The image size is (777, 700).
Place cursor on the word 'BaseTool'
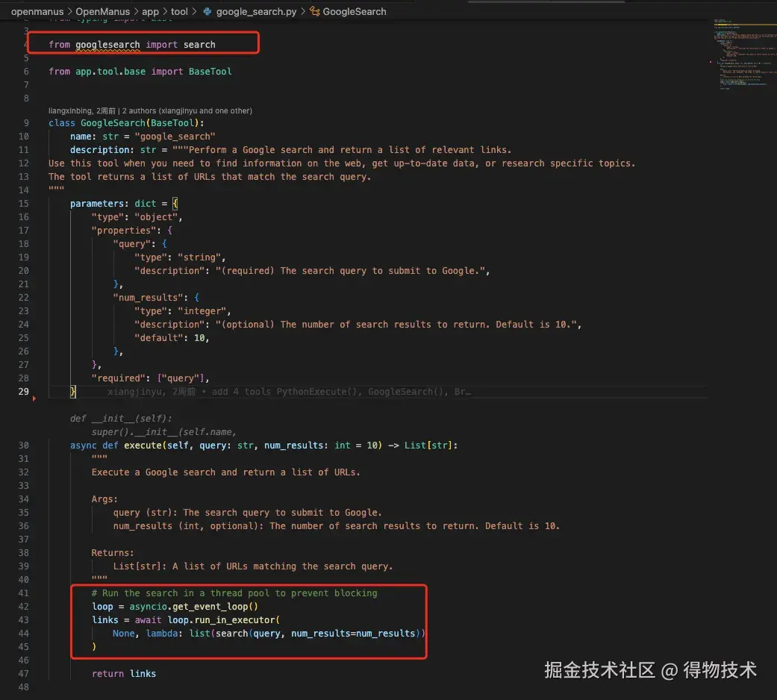[x=210, y=71]
